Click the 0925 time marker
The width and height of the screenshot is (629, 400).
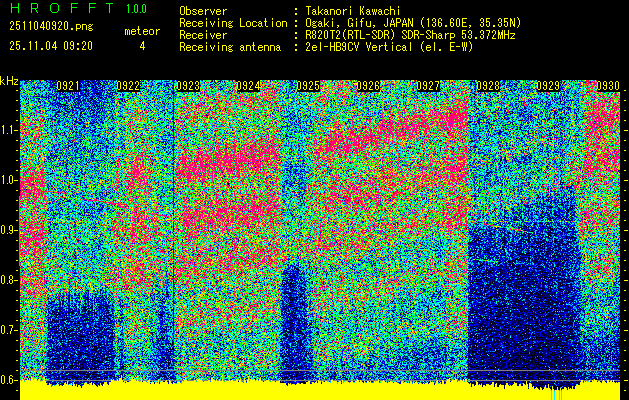308,86
